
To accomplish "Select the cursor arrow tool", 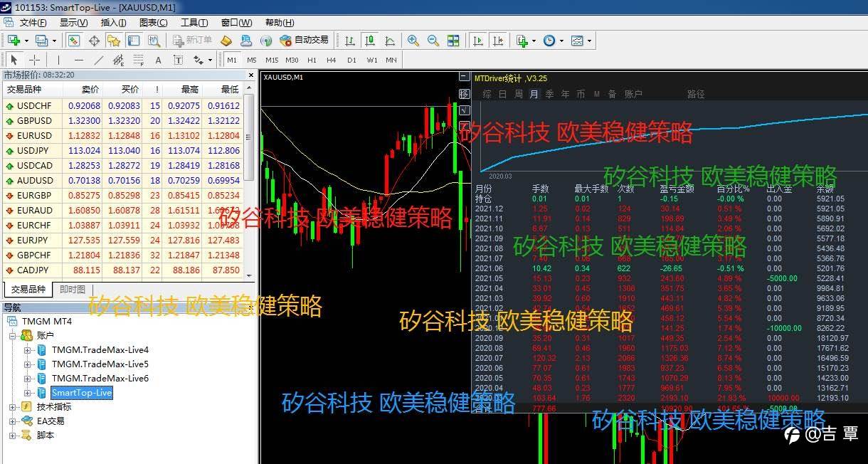I will (x=14, y=60).
